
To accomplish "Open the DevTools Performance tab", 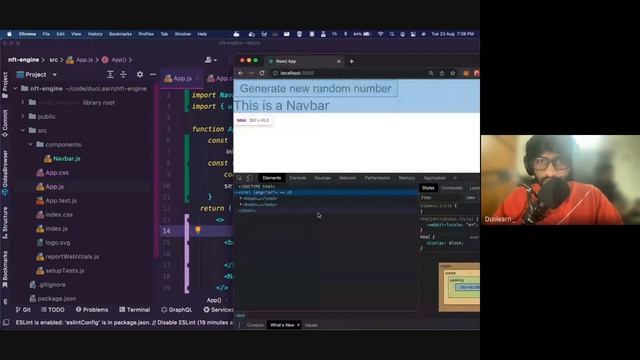I will point(377,178).
